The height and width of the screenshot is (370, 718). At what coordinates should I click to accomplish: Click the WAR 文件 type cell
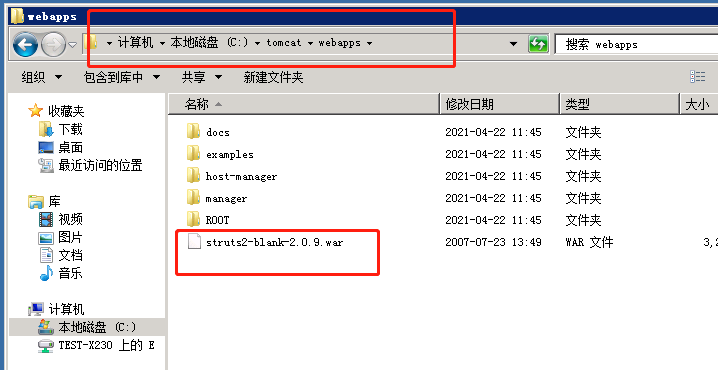(x=589, y=242)
